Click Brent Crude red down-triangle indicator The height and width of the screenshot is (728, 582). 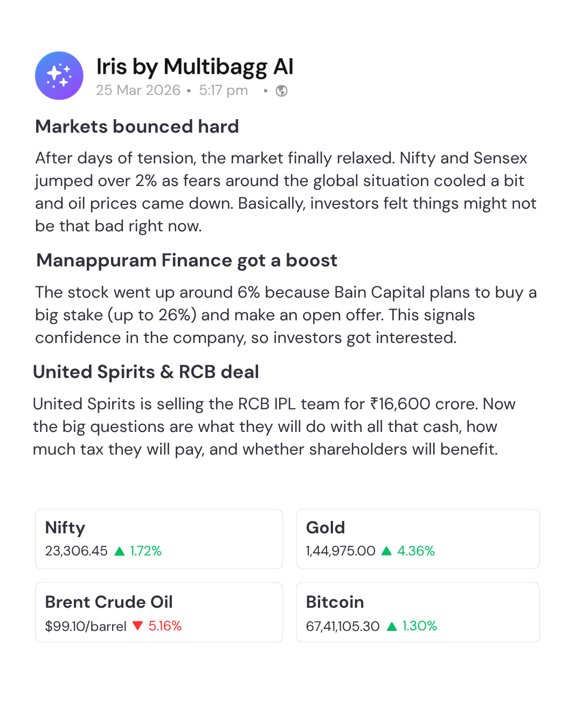click(x=137, y=626)
